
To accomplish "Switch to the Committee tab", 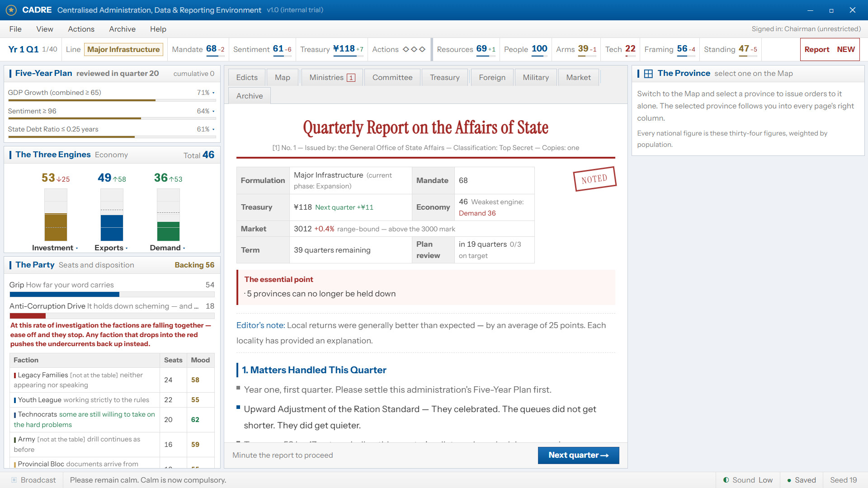I will point(392,77).
